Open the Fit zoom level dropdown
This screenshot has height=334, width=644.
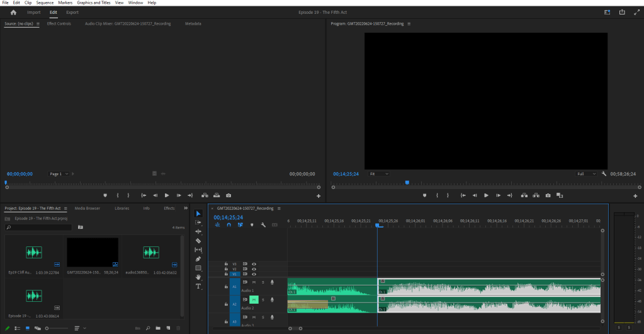pos(379,174)
